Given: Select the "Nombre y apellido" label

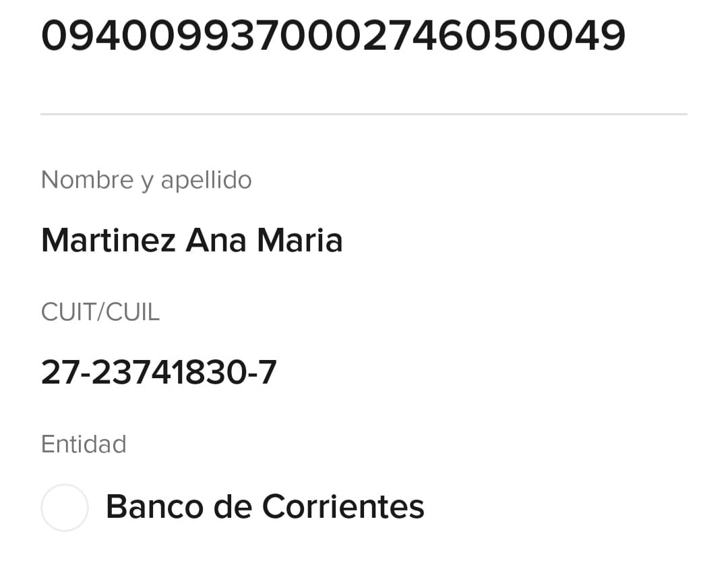Looking at the screenshot, I should pos(146,180).
